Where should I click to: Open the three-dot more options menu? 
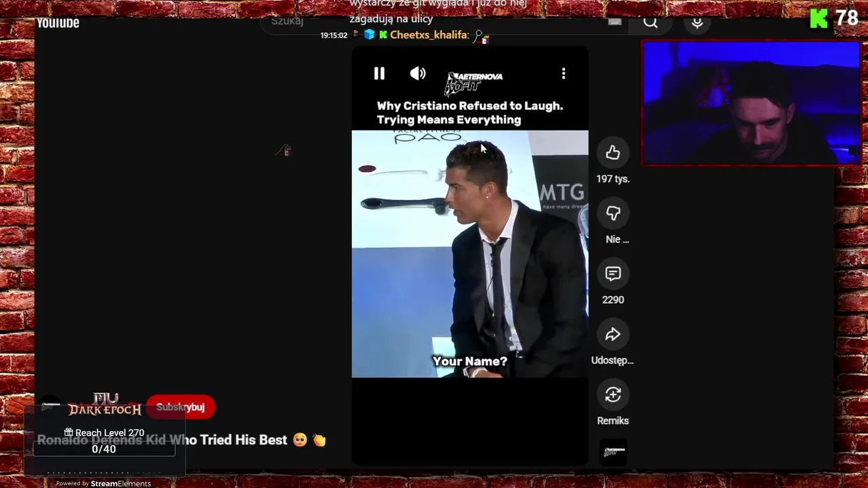point(564,74)
